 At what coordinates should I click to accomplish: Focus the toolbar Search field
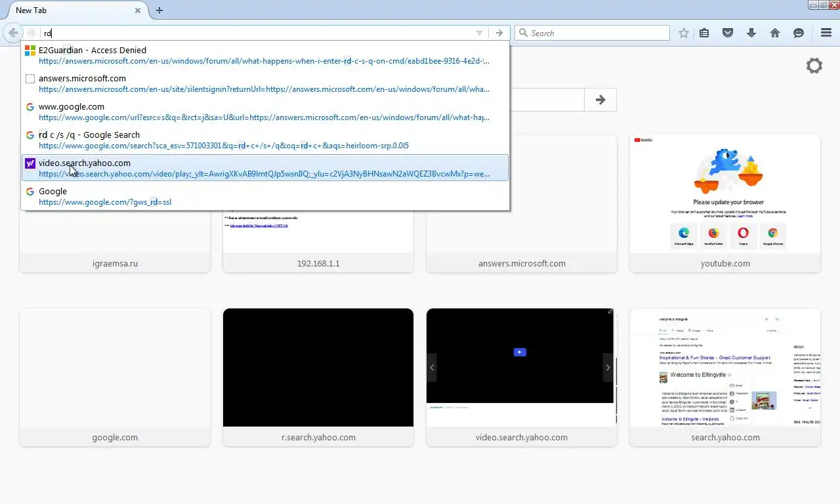point(593,33)
